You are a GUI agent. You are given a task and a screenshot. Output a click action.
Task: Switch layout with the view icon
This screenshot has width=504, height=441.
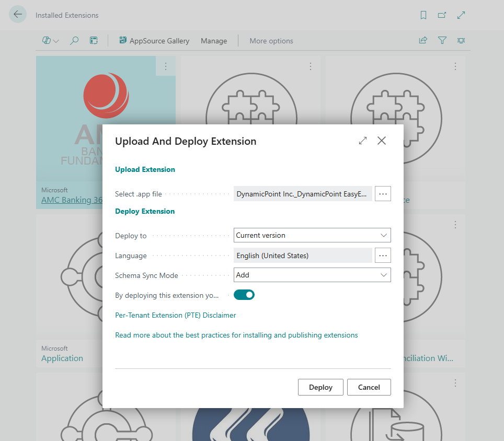tap(461, 40)
